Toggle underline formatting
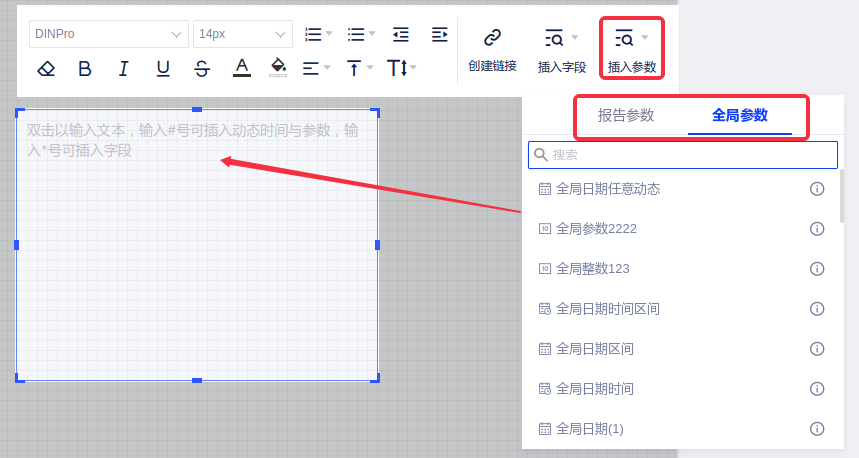Viewport: 859px width, 458px height. click(163, 68)
